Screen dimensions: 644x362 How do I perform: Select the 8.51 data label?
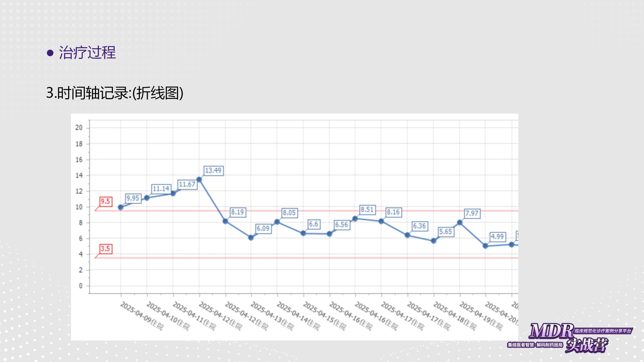[x=367, y=210]
